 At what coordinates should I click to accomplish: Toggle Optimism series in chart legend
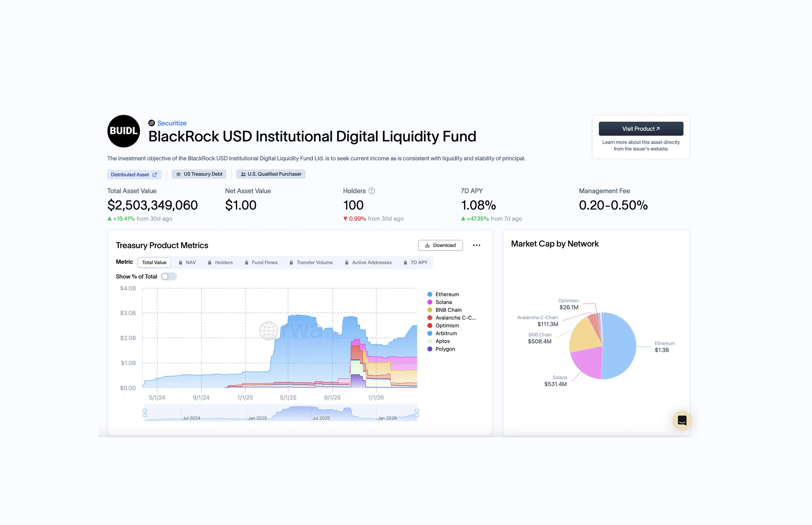click(x=443, y=326)
